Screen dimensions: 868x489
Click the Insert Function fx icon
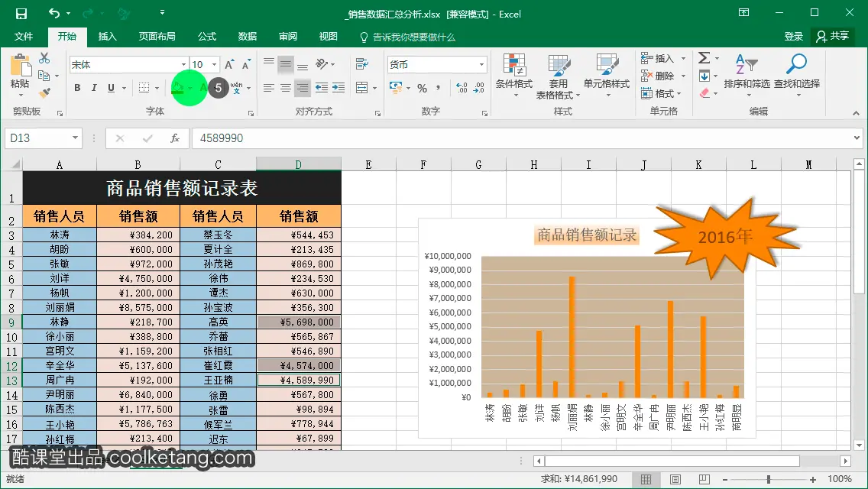tap(175, 138)
